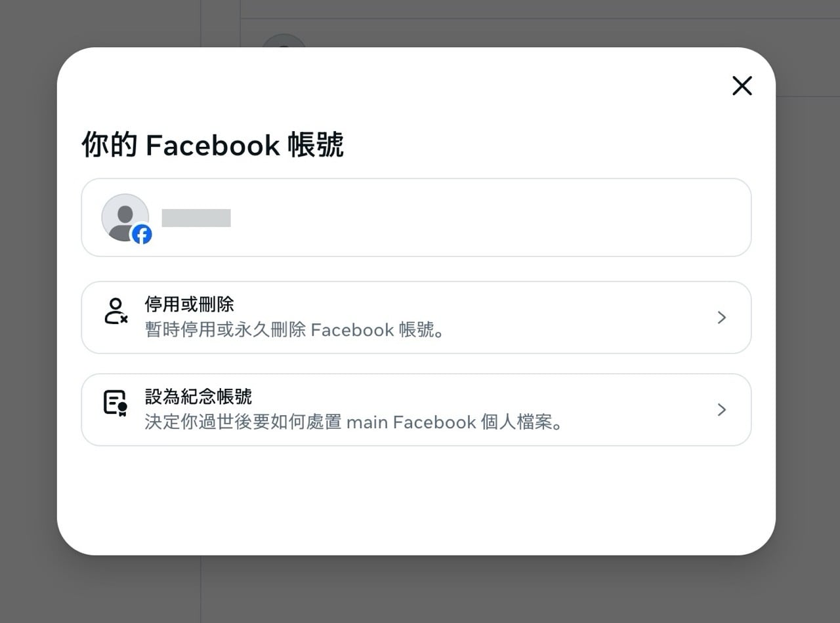The height and width of the screenshot is (623, 840).
Task: Click the grayed-out account name placeholder
Action: [x=195, y=218]
